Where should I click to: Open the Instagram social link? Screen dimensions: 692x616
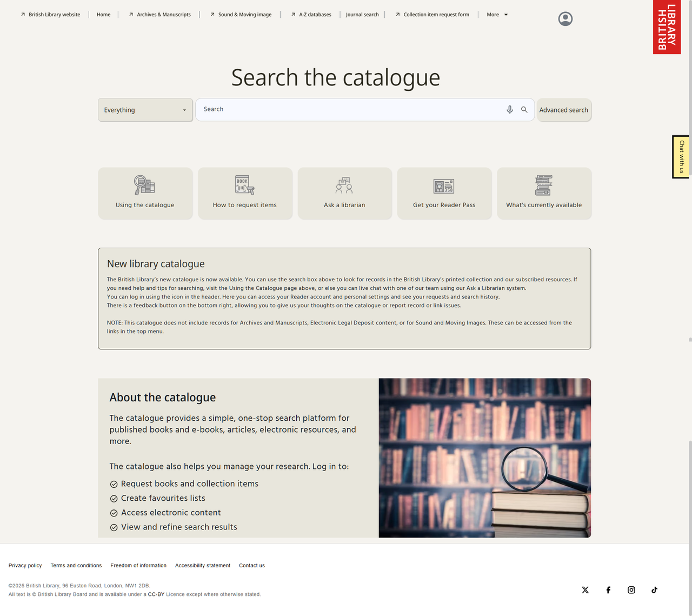click(x=631, y=590)
